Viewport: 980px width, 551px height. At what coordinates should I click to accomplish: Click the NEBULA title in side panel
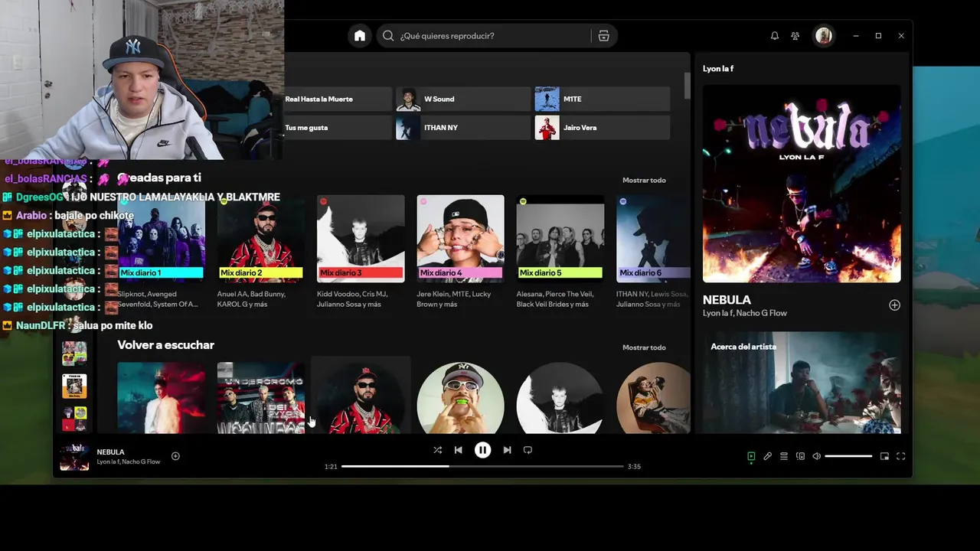pos(727,300)
